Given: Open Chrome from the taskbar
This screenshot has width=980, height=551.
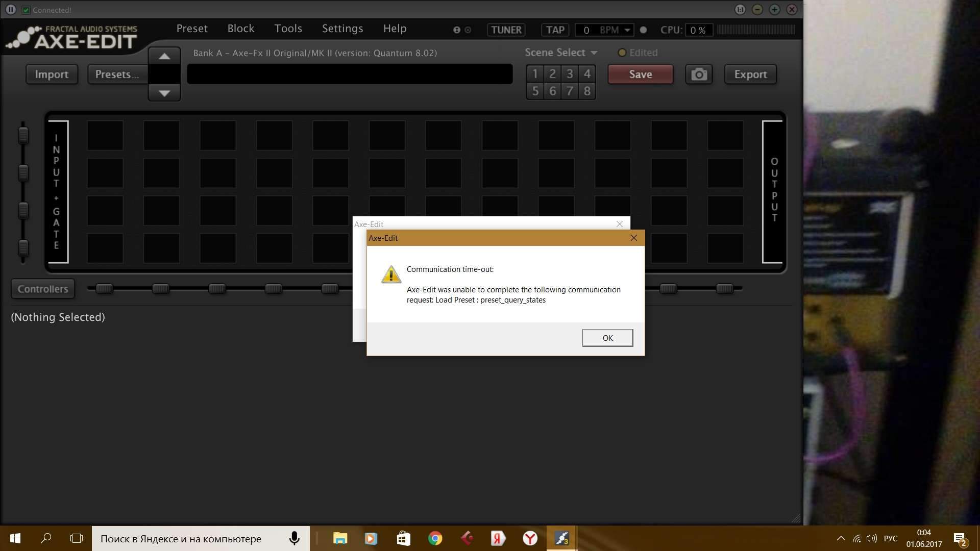Looking at the screenshot, I should 435,538.
